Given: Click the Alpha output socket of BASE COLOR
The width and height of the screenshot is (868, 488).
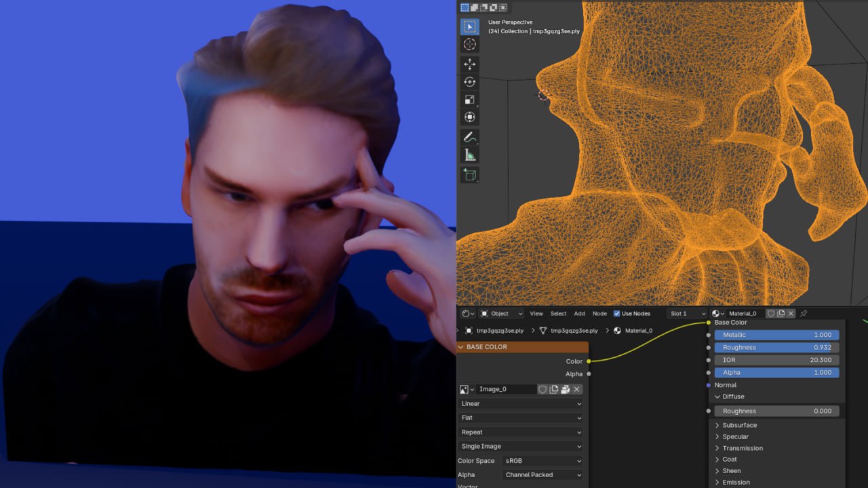Looking at the screenshot, I should [x=589, y=374].
